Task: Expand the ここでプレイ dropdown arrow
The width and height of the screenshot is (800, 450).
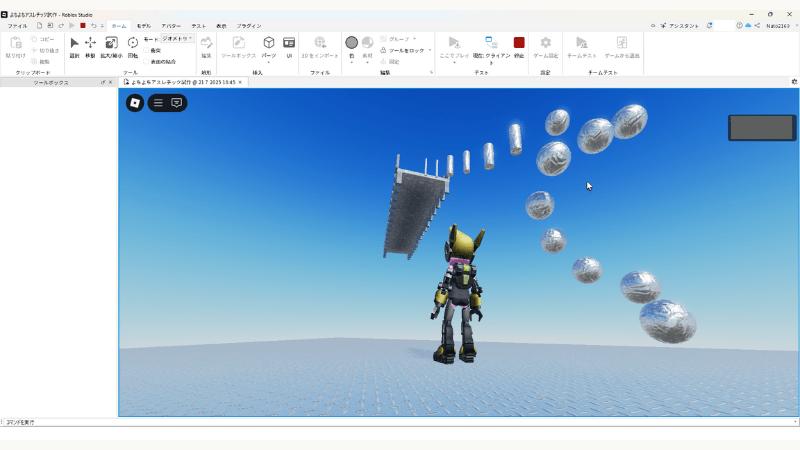Action: [x=454, y=63]
